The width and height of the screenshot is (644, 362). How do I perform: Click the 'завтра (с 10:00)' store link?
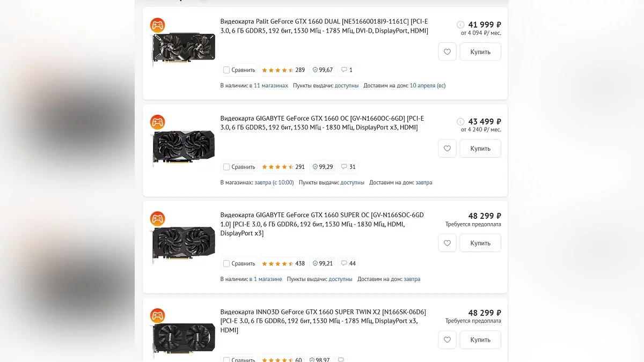[274, 182]
